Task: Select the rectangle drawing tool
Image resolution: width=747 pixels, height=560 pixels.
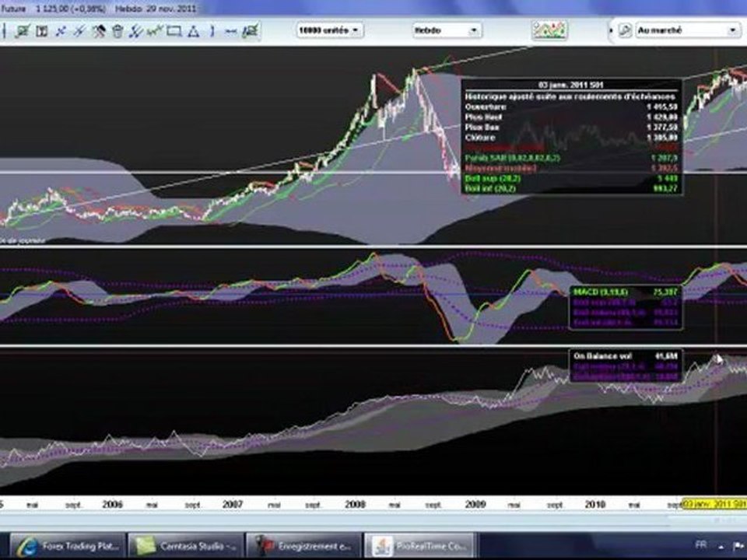Action: point(174,31)
